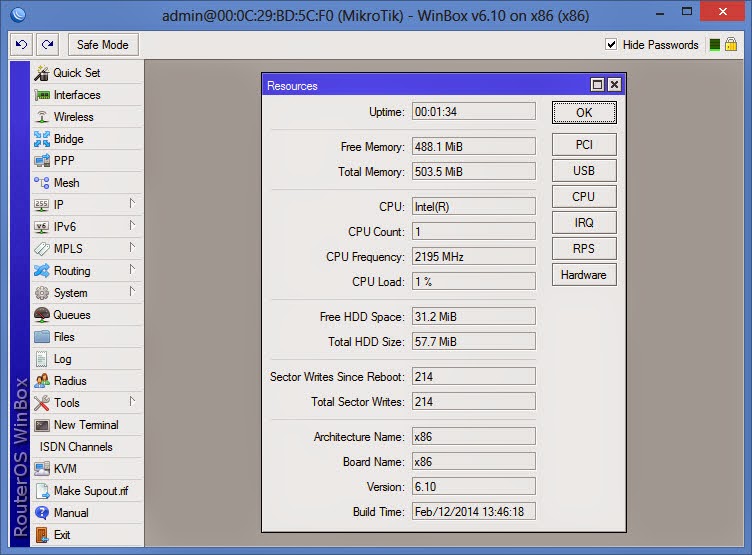The image size is (752, 555).
Task: Click the KVM computer icon
Action: (42, 469)
